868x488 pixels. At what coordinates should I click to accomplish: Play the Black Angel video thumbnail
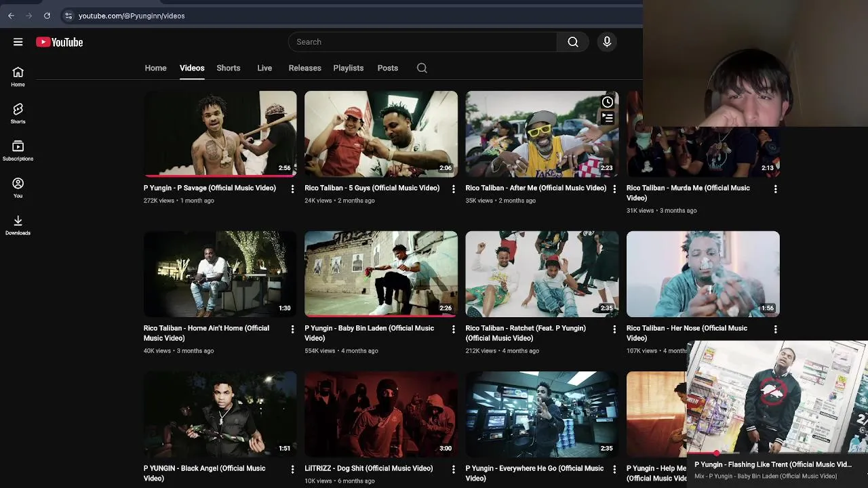point(220,414)
